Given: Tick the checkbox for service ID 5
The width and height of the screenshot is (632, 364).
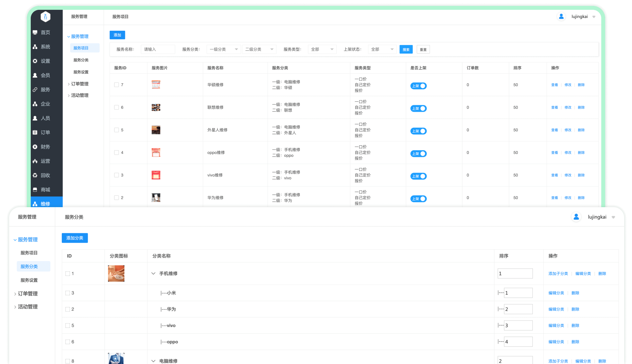Looking at the screenshot, I should 116,130.
